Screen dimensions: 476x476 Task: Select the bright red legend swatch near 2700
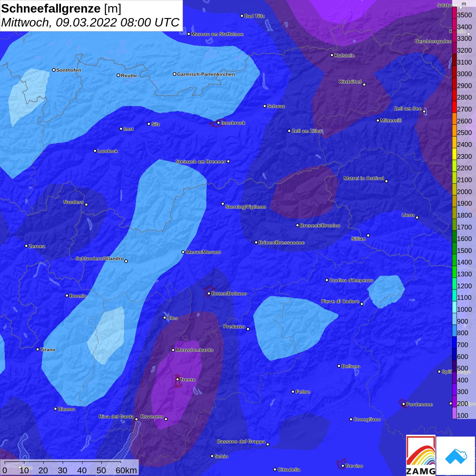coord(454,107)
